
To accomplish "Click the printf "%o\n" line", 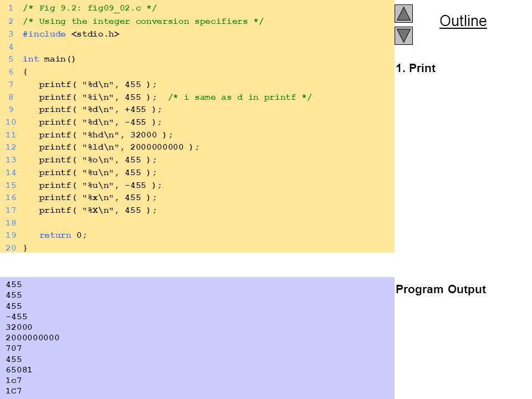I will tap(98, 160).
